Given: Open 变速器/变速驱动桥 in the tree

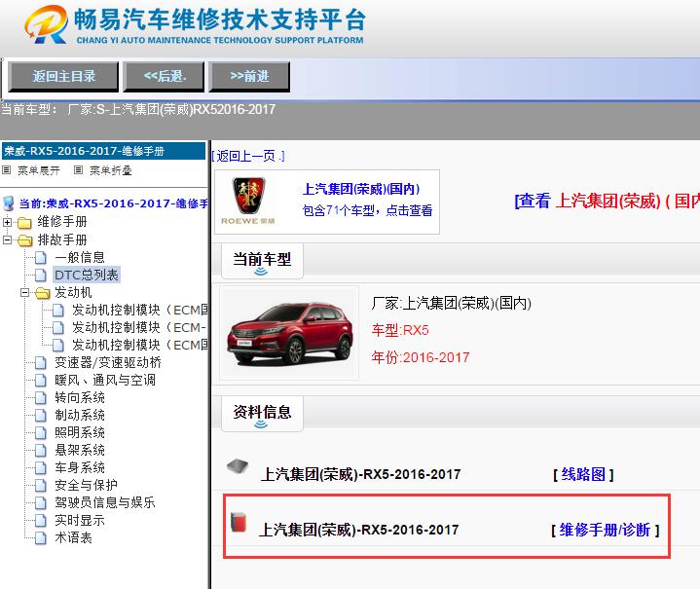Looking at the screenshot, I should (x=108, y=362).
